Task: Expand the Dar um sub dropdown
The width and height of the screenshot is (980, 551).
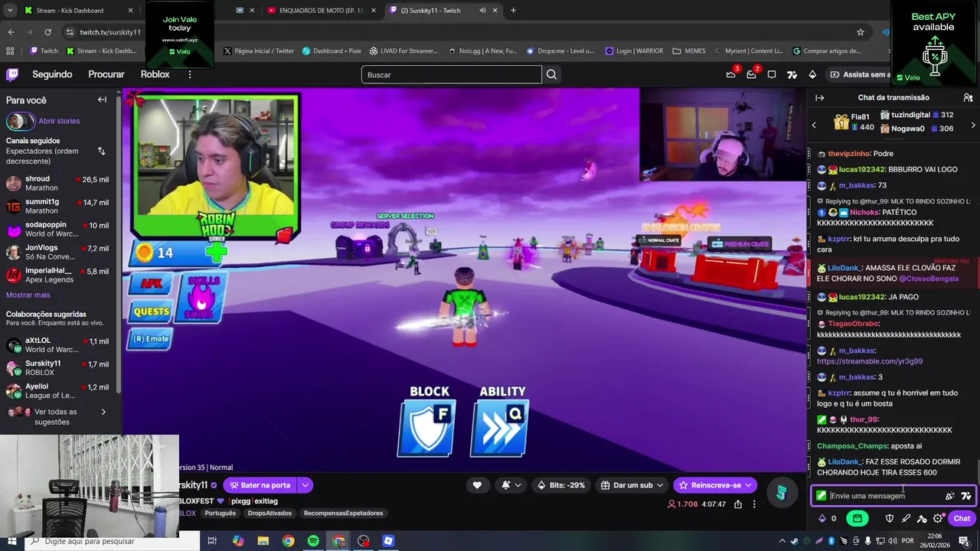Action: click(x=659, y=485)
